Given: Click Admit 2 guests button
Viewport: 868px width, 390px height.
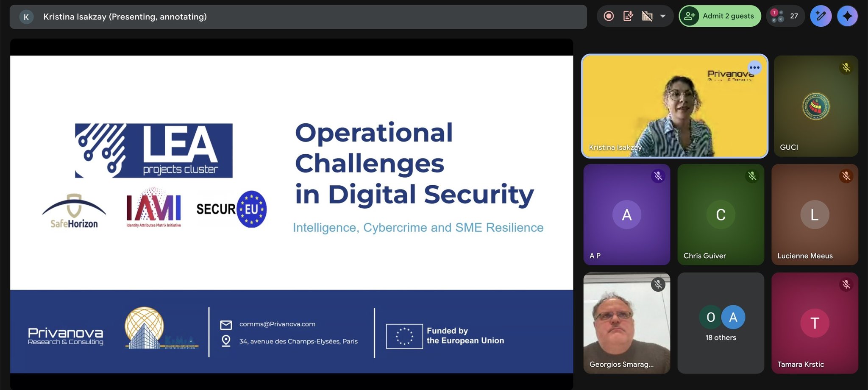Looking at the screenshot, I should point(720,16).
